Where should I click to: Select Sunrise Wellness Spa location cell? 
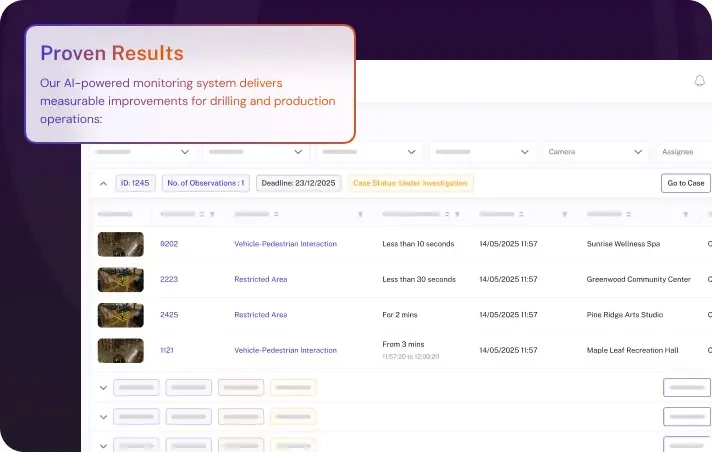[623, 244]
